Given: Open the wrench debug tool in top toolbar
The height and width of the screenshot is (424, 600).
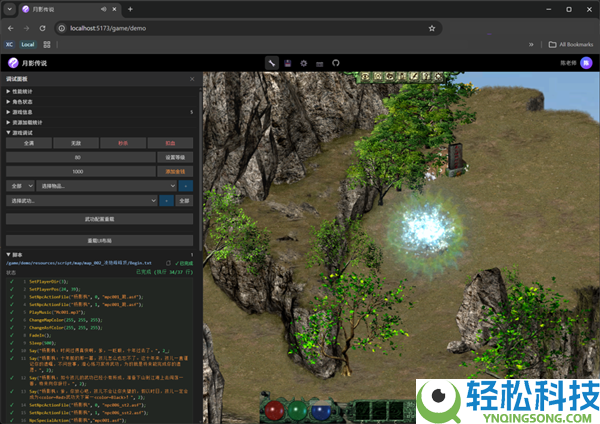Looking at the screenshot, I should [272, 63].
